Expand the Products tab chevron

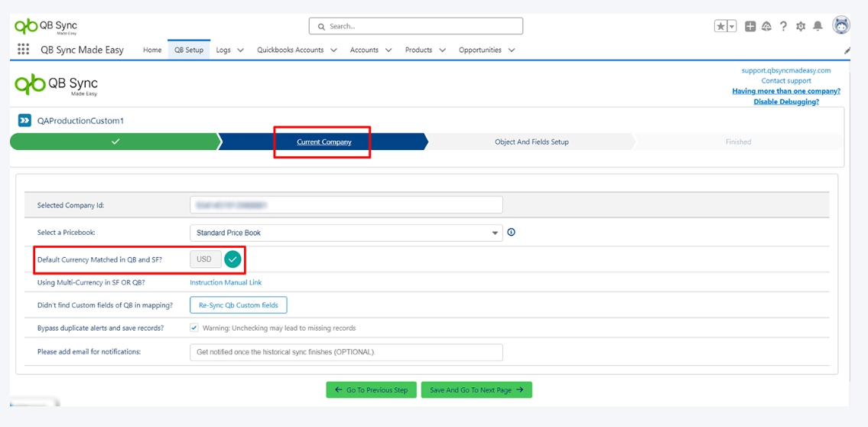442,50
